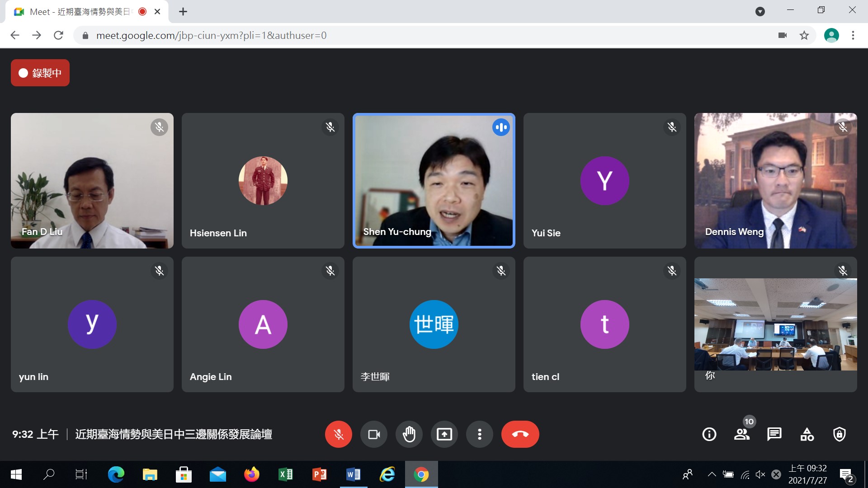Open the in-call chat panel
This screenshot has height=488, width=868.
[774, 434]
